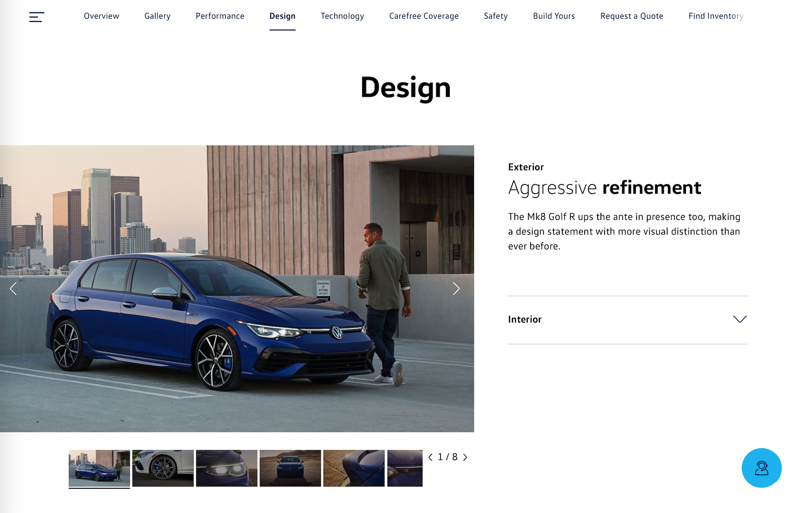Collapse the Exterior accordion heading
This screenshot has height=513, width=812.
(526, 167)
